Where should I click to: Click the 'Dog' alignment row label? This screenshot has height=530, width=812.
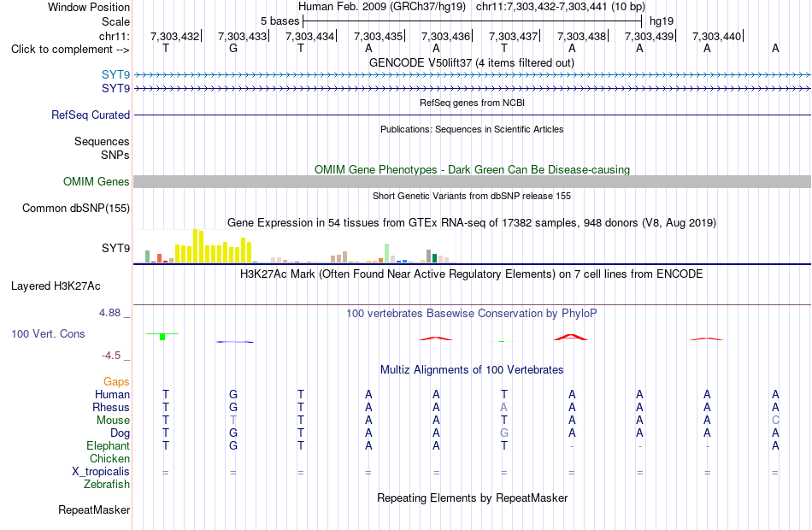pos(120,433)
